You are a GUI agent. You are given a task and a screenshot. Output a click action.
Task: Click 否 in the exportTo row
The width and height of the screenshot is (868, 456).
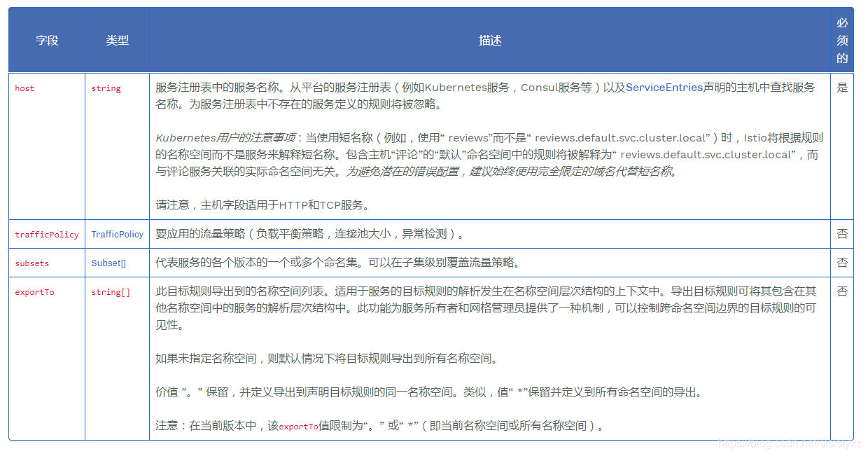[842, 291]
